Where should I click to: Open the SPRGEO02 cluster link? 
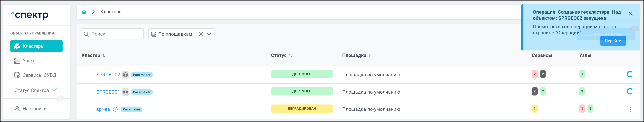pos(108,75)
